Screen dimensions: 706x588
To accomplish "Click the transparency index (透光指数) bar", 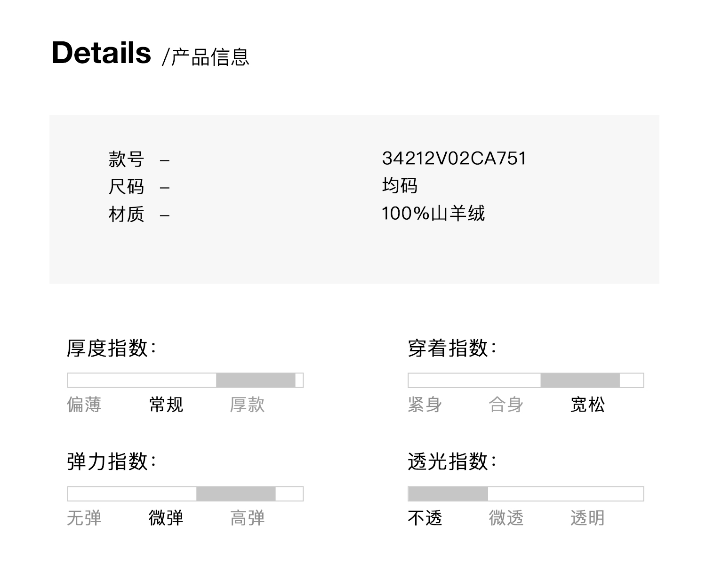I will click(x=526, y=493).
